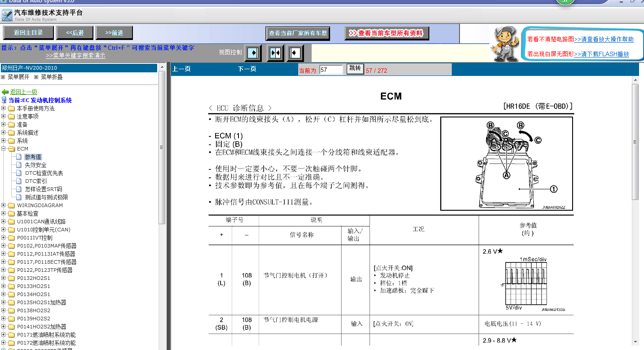
Task: Open the 怎样设置SRT码 item
Action: click(44, 189)
